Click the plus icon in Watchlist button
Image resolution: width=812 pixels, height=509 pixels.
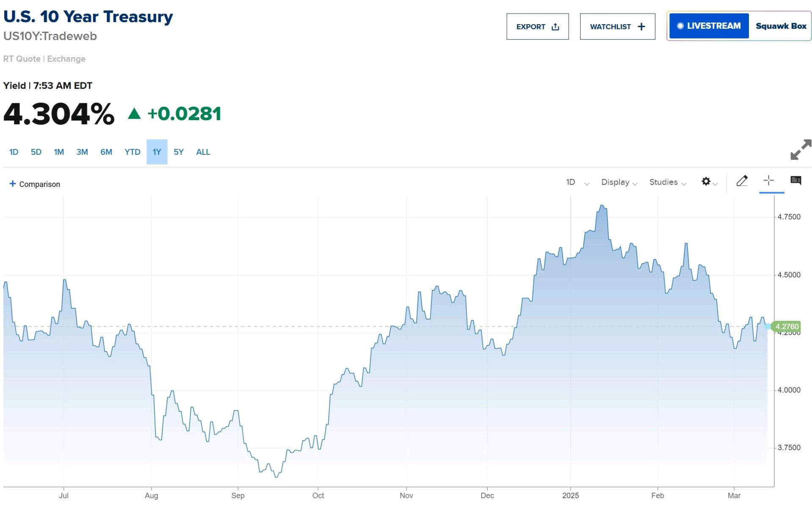tap(641, 27)
